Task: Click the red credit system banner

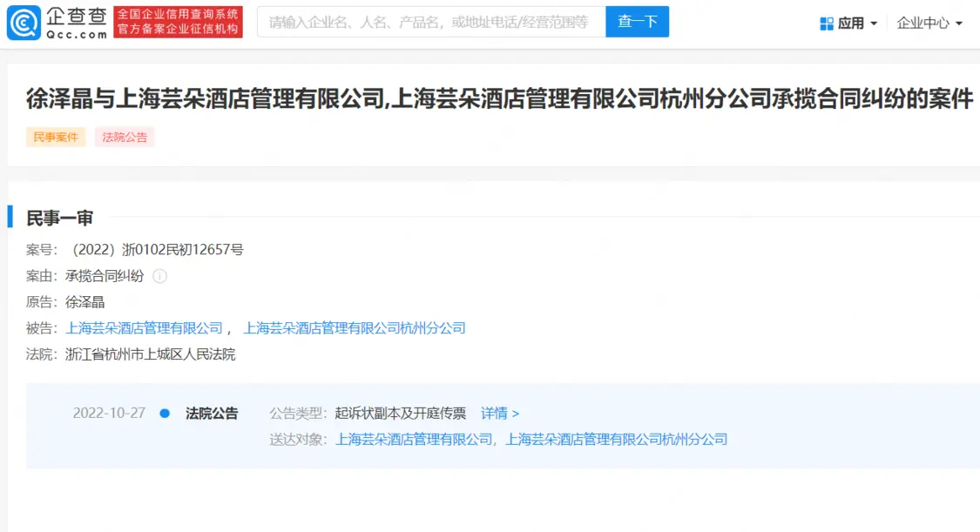Action: click(x=178, y=22)
